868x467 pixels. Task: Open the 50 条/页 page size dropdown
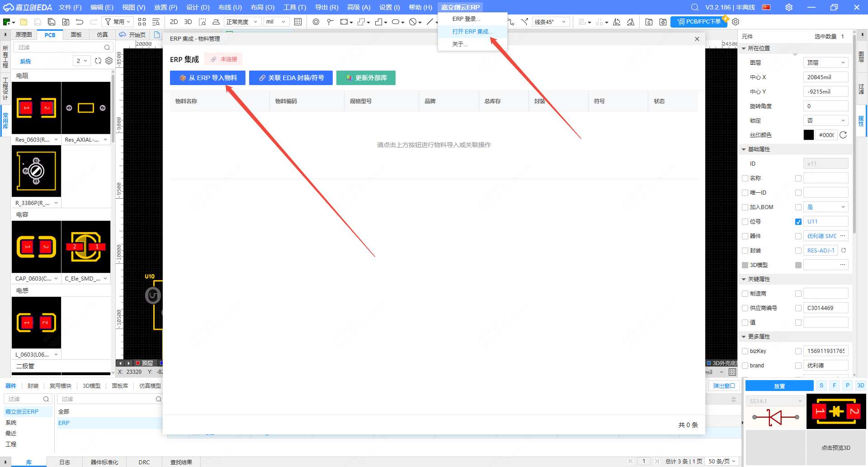coord(722,462)
